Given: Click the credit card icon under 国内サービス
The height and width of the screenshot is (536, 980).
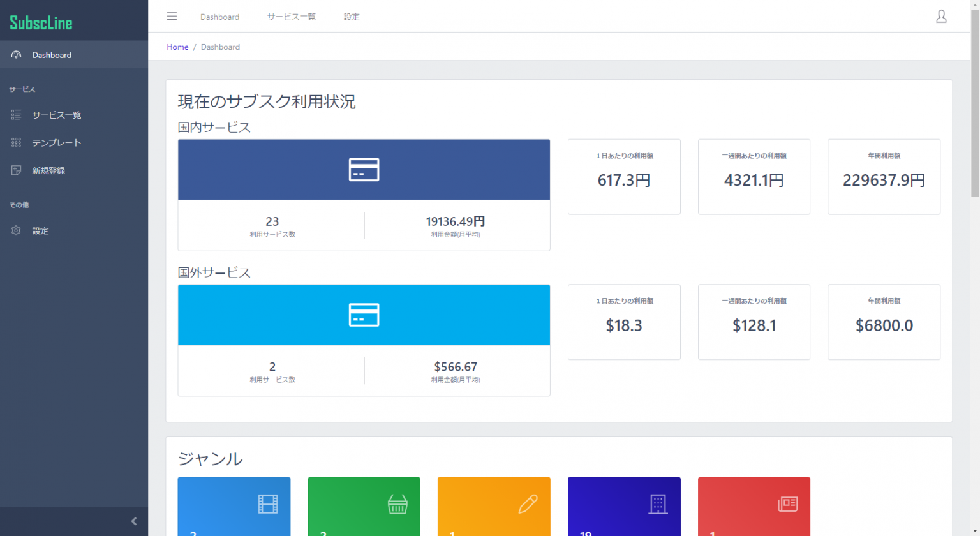Looking at the screenshot, I should [364, 170].
